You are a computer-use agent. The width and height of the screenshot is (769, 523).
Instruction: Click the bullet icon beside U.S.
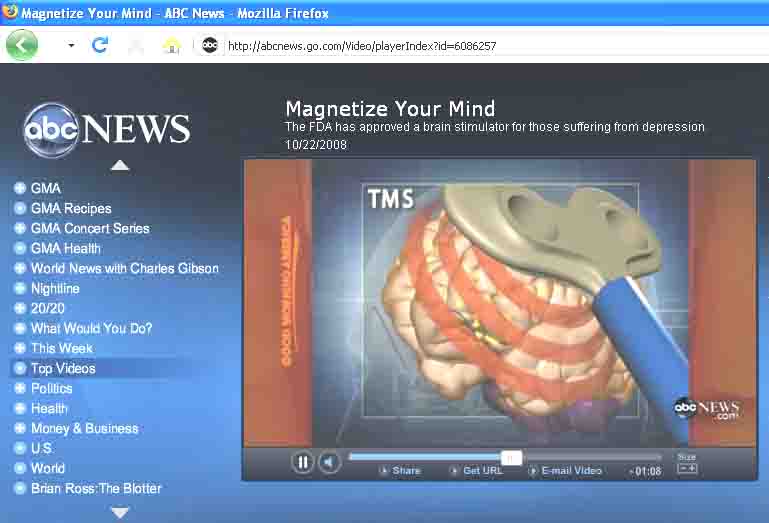(20, 448)
